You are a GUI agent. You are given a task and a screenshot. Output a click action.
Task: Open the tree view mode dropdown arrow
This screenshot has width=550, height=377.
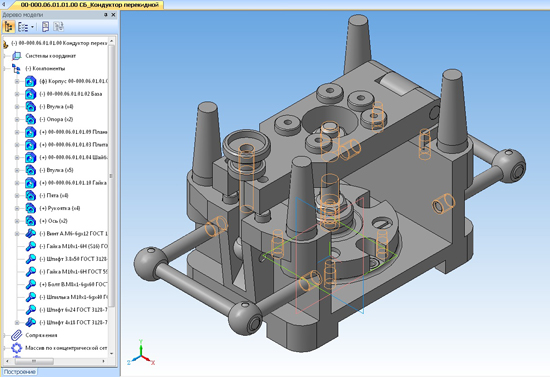(x=32, y=27)
